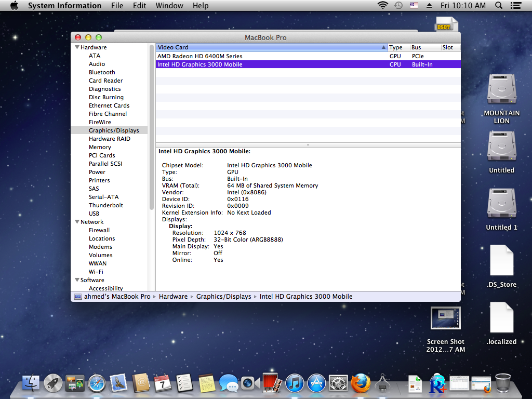Launch iTunes from the dock
532x399 pixels.
[x=295, y=383]
